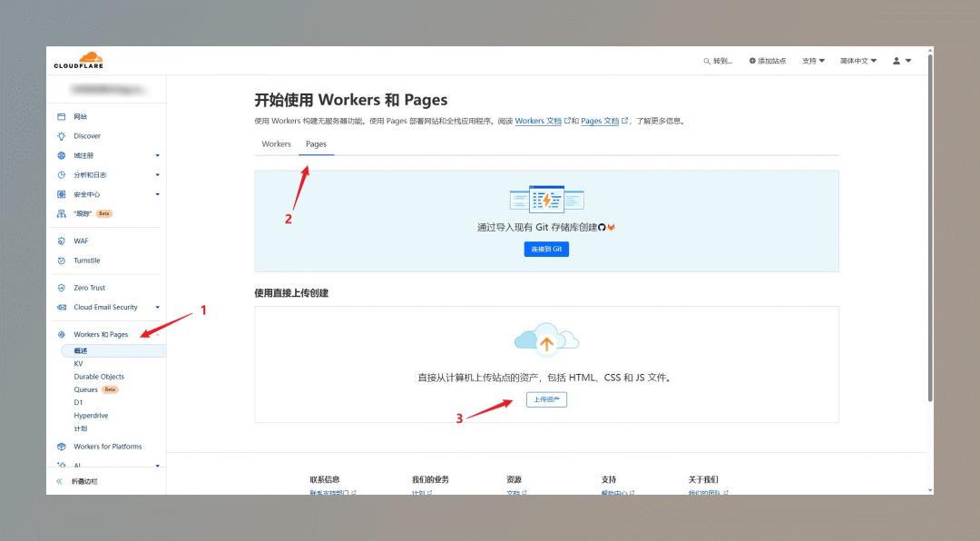980x541 pixels.
Task: Click the 添加站点 plus icon in header
Action: 752,61
